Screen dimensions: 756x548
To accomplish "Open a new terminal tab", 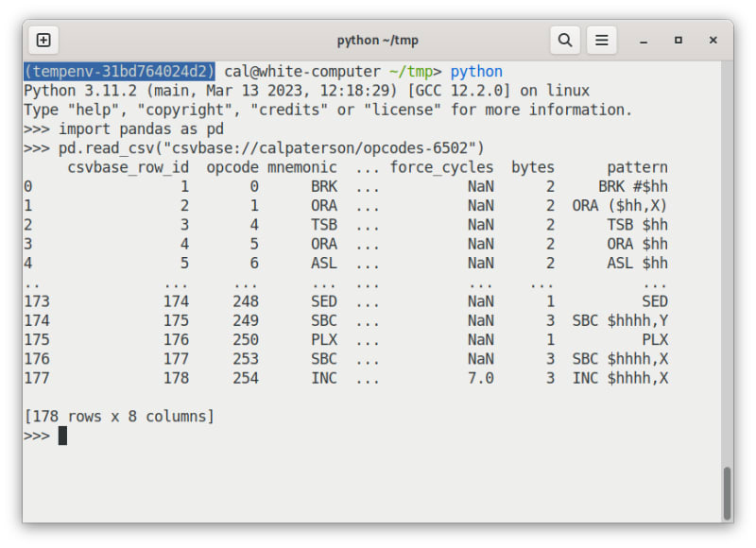I will [43, 40].
